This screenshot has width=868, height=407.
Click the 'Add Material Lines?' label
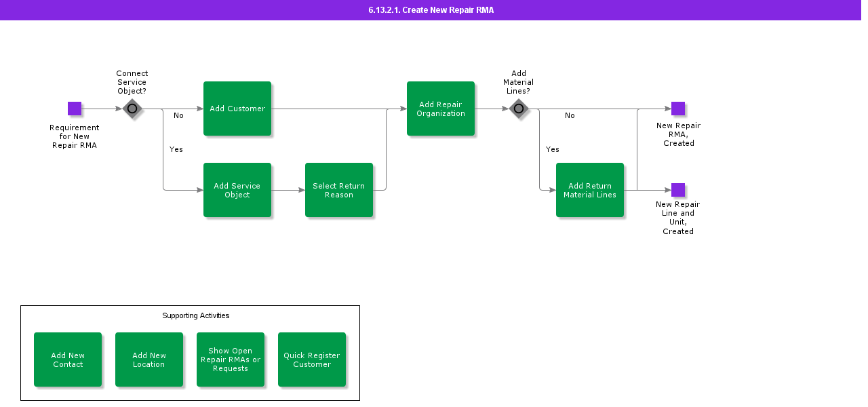point(519,82)
